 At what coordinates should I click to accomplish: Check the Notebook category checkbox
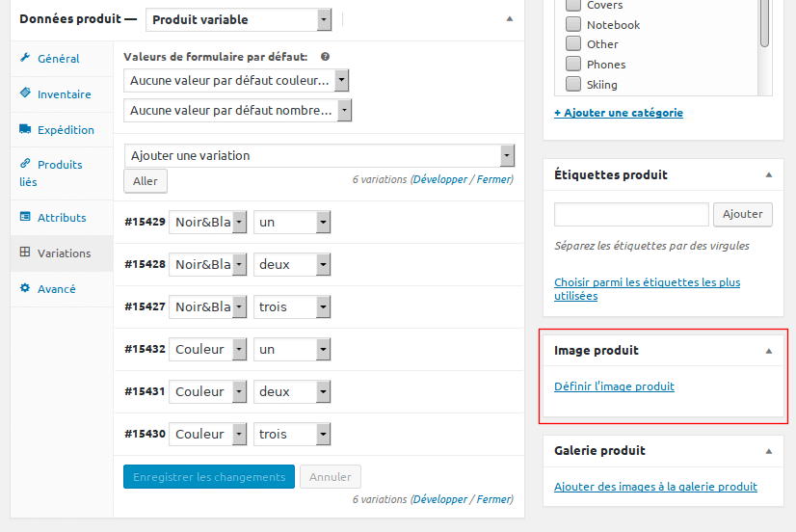[x=573, y=24]
